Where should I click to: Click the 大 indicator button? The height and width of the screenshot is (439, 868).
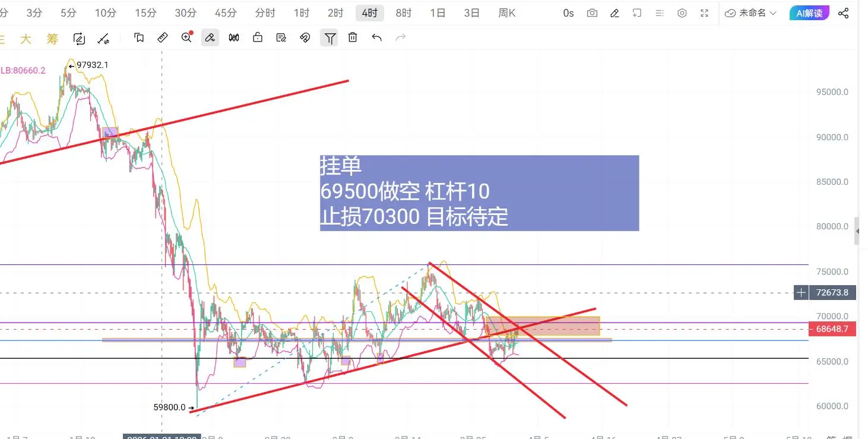click(x=26, y=39)
